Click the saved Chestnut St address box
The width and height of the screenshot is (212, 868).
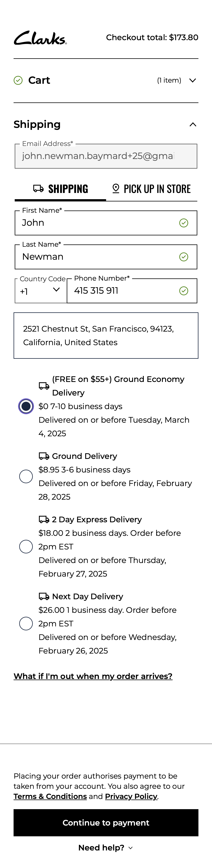(106, 336)
